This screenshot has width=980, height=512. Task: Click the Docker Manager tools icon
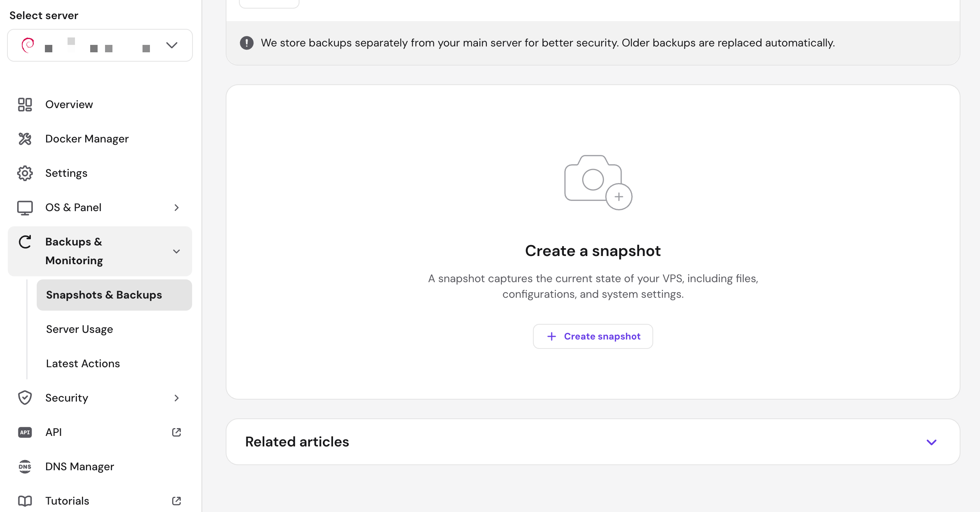pos(25,139)
